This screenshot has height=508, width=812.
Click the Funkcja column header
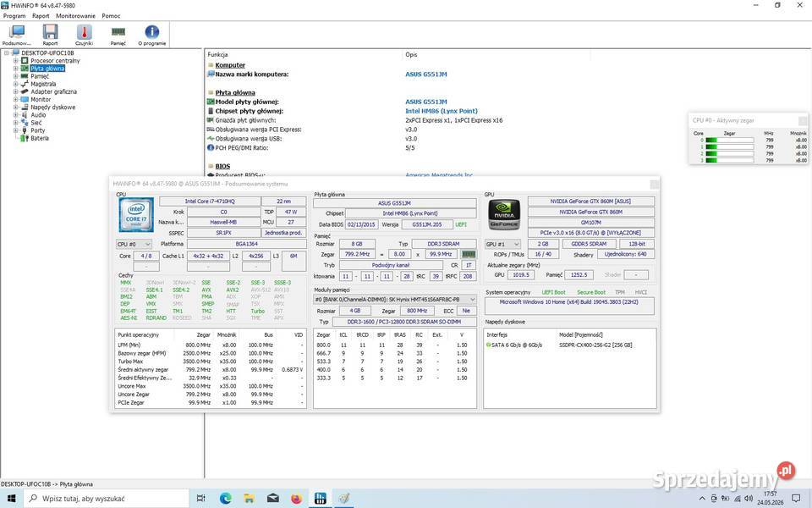pos(217,54)
